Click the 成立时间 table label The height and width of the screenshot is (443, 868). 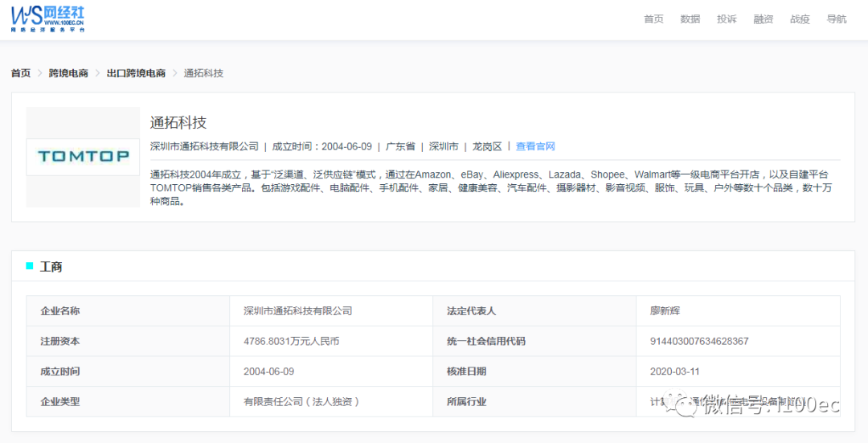point(59,371)
